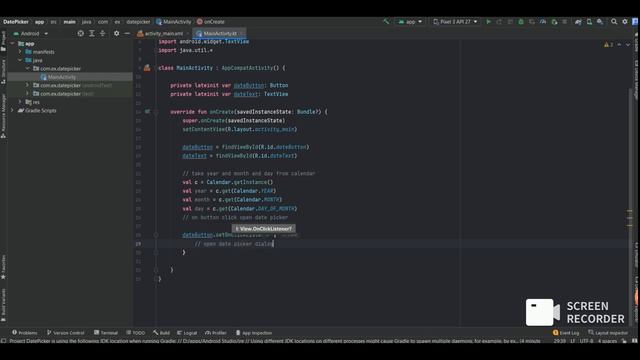640x360 pixels.
Task: Click the Collapse All icon in Project panel
Action: click(x=102, y=33)
